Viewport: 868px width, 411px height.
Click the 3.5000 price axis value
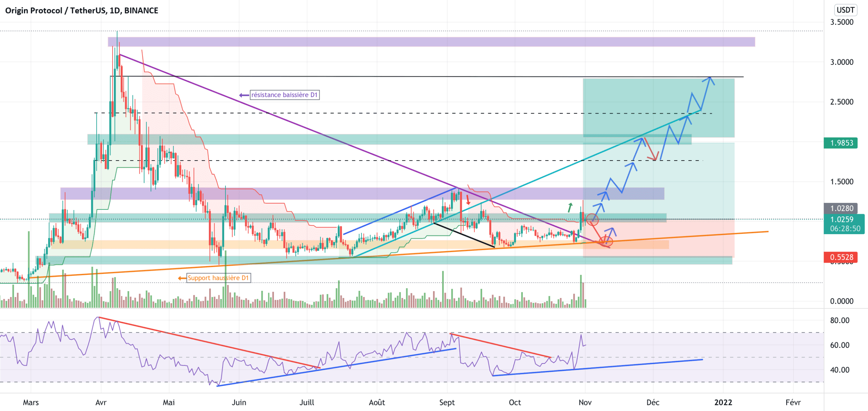[842, 22]
